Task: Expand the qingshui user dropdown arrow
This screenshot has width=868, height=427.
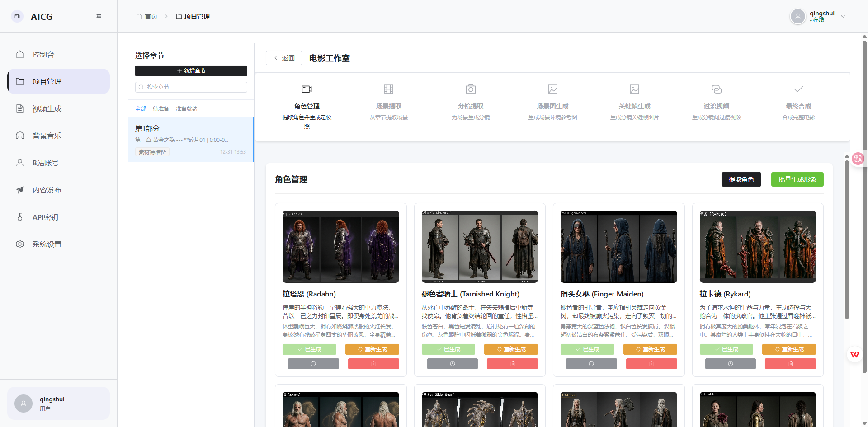Action: pos(843,16)
